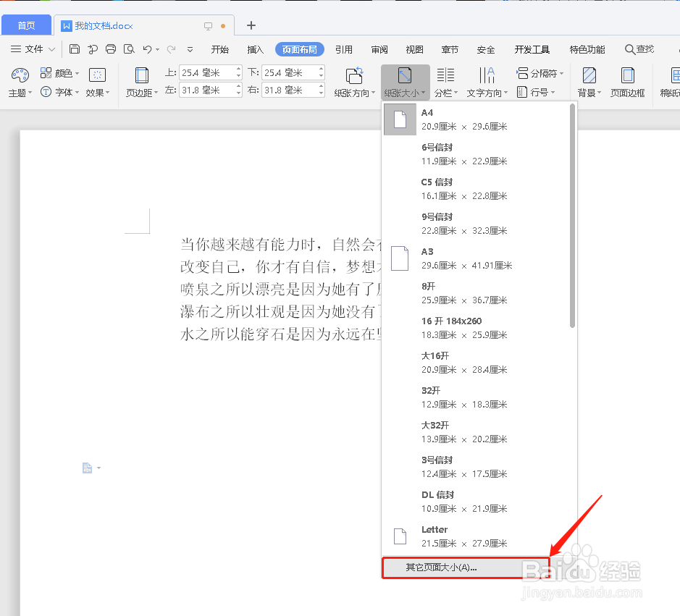Click the Print icon on quick access toolbar

[x=110, y=48]
